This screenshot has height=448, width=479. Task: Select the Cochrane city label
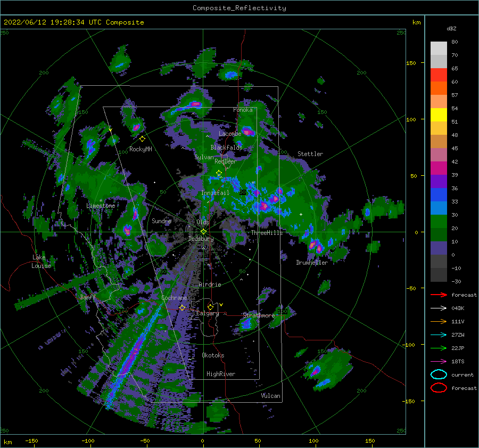[x=174, y=298]
